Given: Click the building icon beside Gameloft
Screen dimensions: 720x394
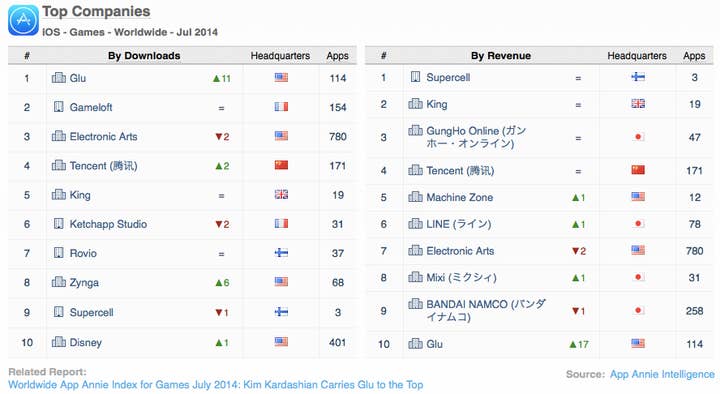Looking at the screenshot, I should point(58,107).
